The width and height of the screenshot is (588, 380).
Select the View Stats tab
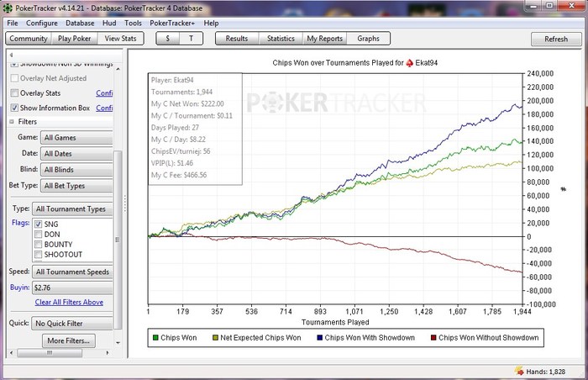click(120, 39)
